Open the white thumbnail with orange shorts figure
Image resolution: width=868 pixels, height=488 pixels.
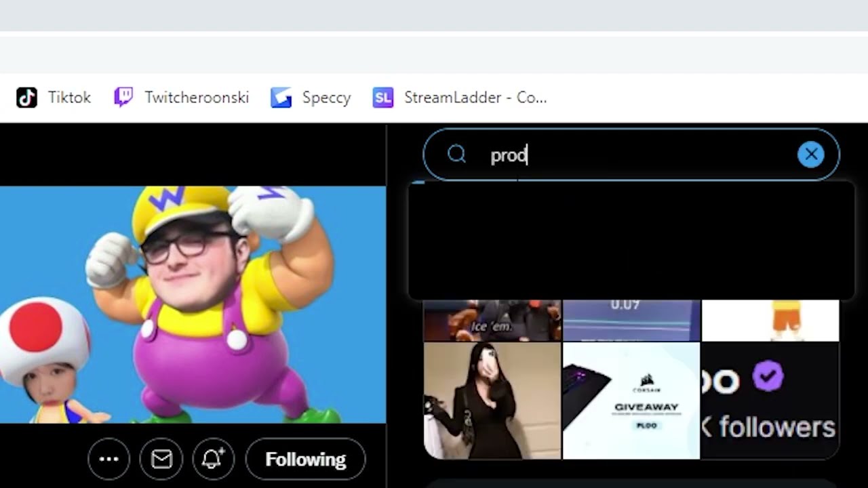(770, 321)
